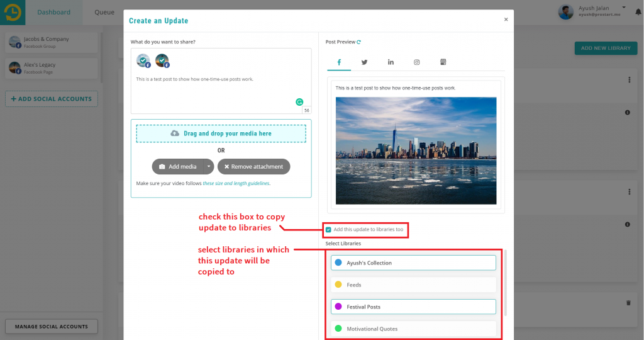Click the app logo in top-left

[13, 12]
